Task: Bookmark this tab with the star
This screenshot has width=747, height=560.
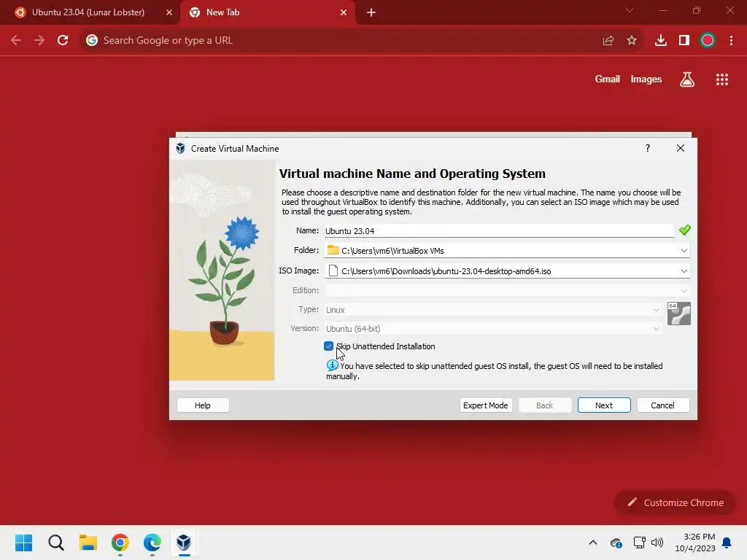Action: (632, 41)
